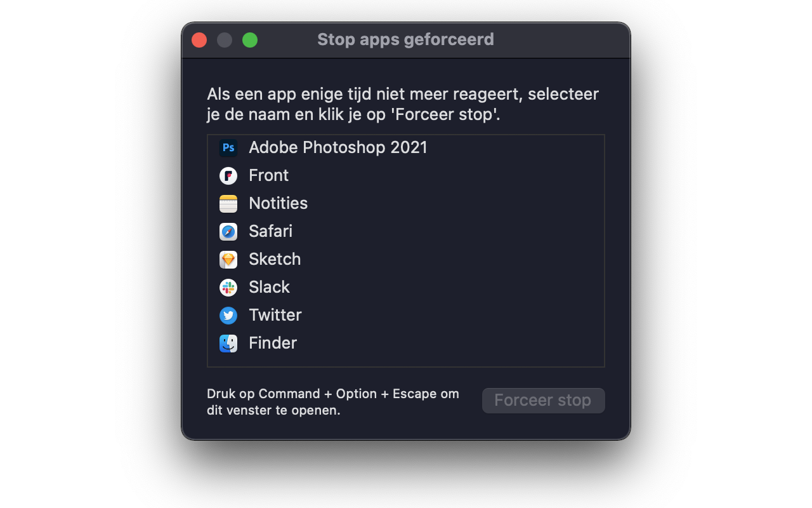
Task: Click the Forceer stop button
Action: [x=543, y=401]
